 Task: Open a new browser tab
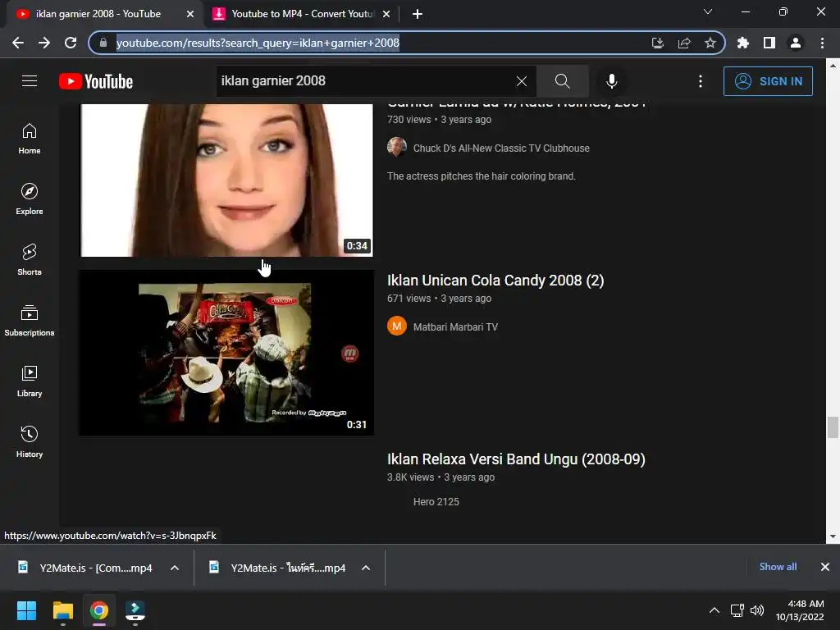click(x=418, y=14)
